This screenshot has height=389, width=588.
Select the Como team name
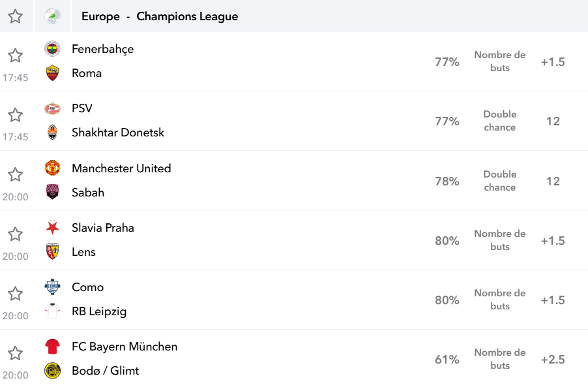[88, 287]
